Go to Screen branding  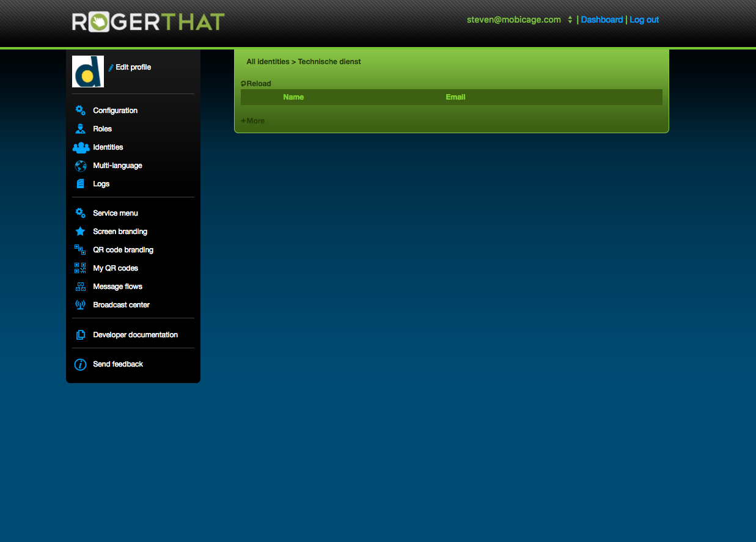[x=120, y=232]
